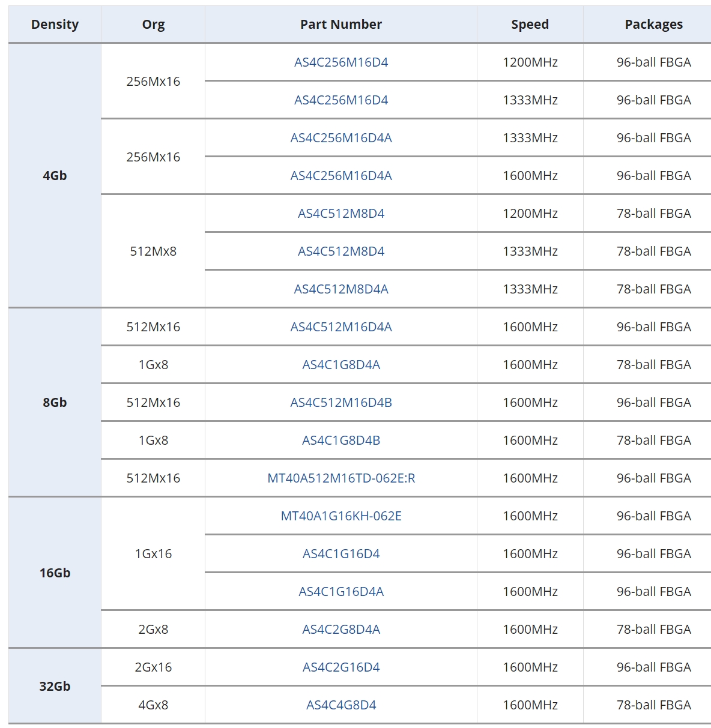The image size is (711, 728).
Task: Open the AS4C2G16D4 32Gb part link
Action: pyautogui.click(x=340, y=667)
